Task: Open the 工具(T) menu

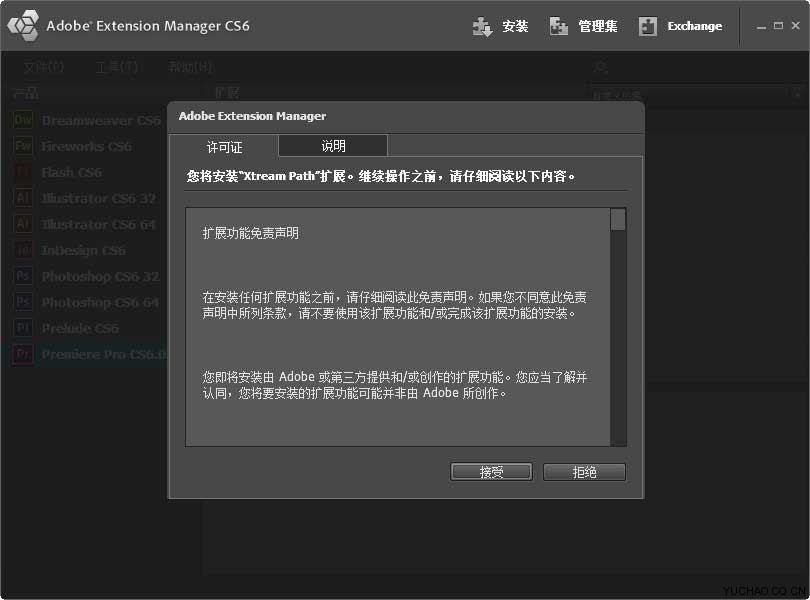Action: (x=115, y=68)
